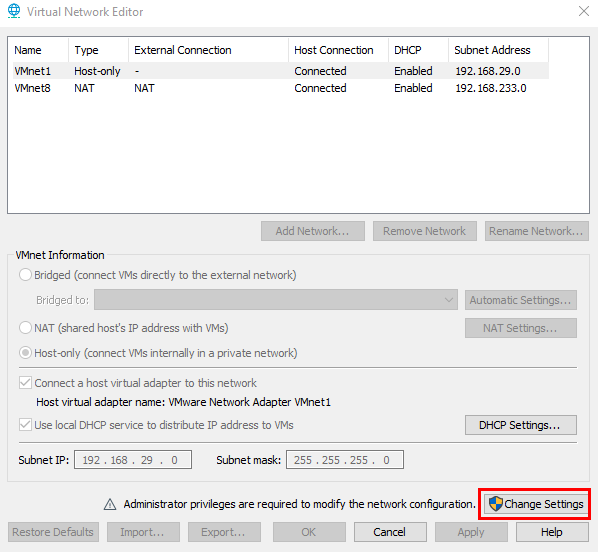Click the administrator privileges required message
Screen dimensions: 598x552
click(299, 504)
